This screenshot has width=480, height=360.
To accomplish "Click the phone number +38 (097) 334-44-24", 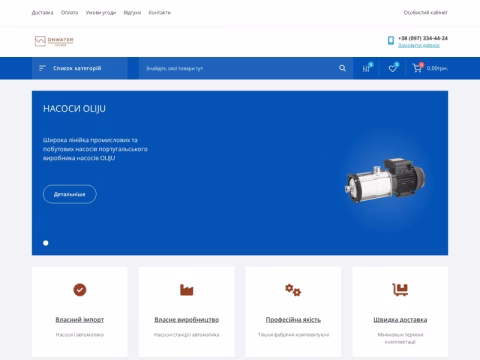I will tap(423, 38).
